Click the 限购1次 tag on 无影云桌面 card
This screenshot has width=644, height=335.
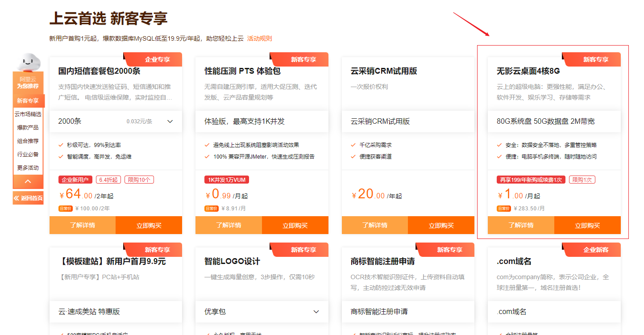(582, 180)
